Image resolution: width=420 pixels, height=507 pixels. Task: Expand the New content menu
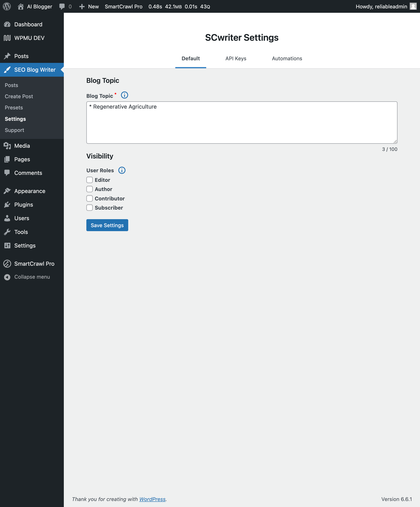pyautogui.click(x=89, y=7)
